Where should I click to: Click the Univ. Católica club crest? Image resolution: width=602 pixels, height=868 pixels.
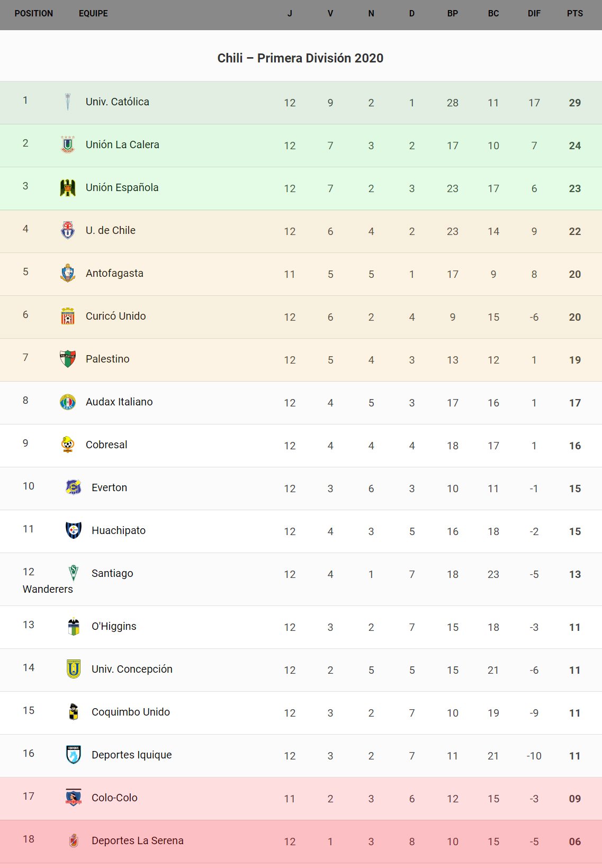tap(68, 102)
